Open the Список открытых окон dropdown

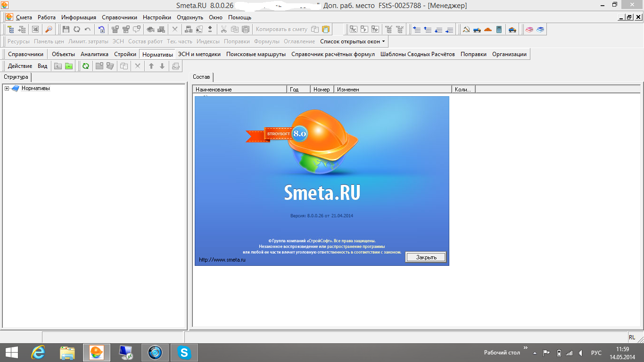tap(353, 41)
